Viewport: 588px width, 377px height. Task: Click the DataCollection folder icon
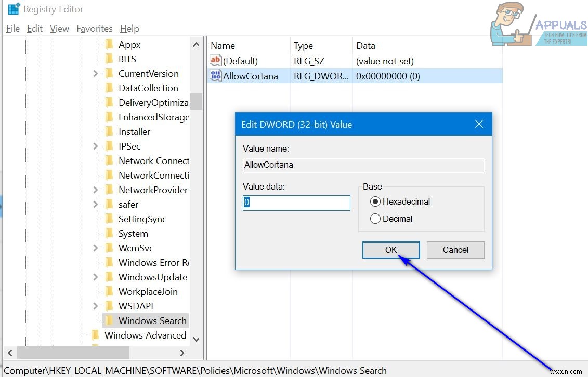coord(109,88)
